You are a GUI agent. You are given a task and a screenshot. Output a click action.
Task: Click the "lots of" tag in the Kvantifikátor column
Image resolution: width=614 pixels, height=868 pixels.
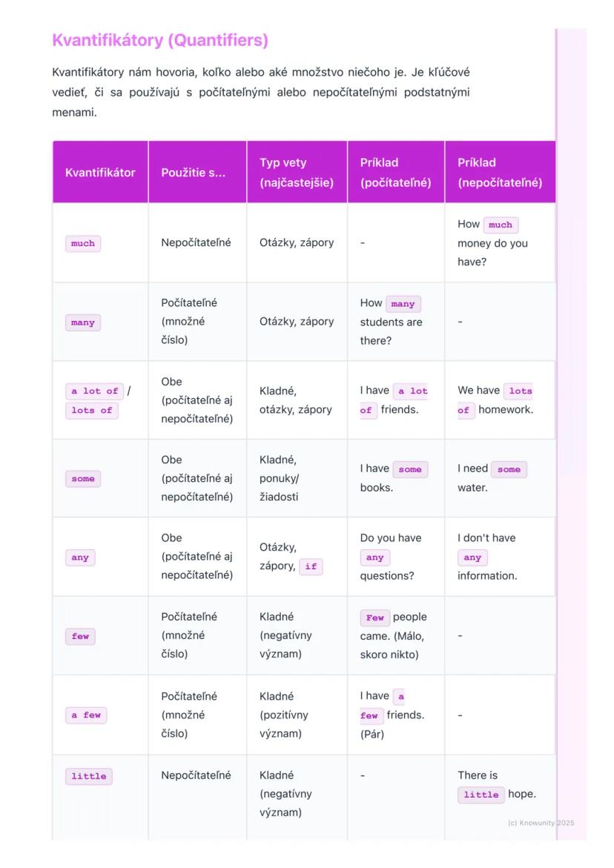pyautogui.click(x=92, y=410)
